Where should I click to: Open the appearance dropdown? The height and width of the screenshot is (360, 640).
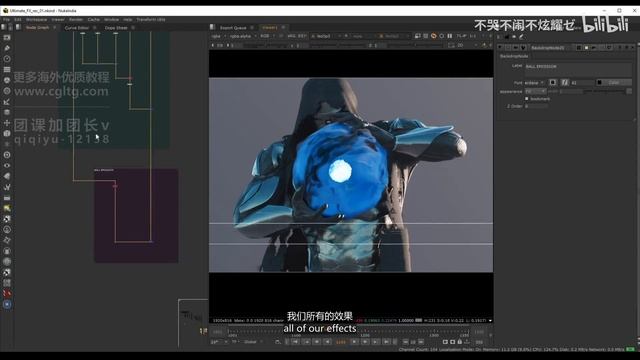coord(536,91)
